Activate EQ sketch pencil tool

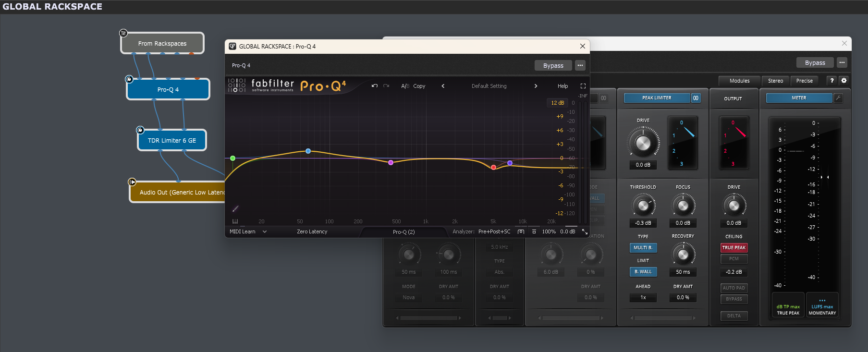235,209
